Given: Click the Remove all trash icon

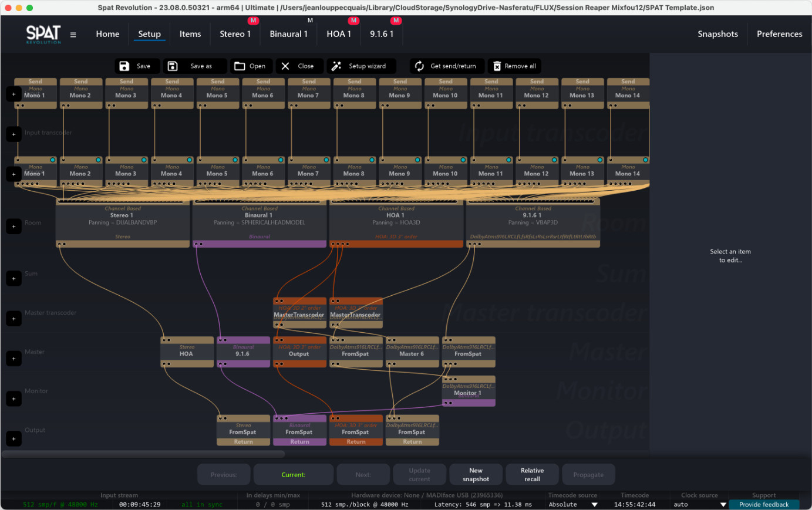Looking at the screenshot, I should (x=497, y=66).
